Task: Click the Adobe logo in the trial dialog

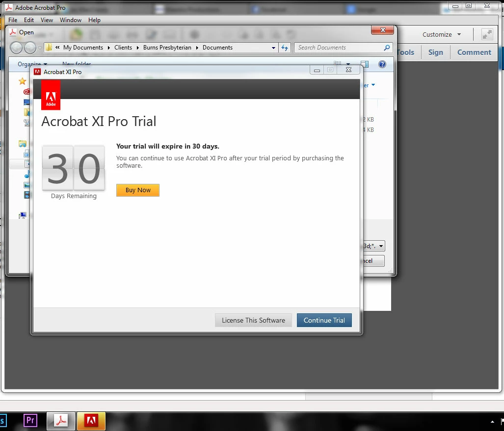Action: 51,95
